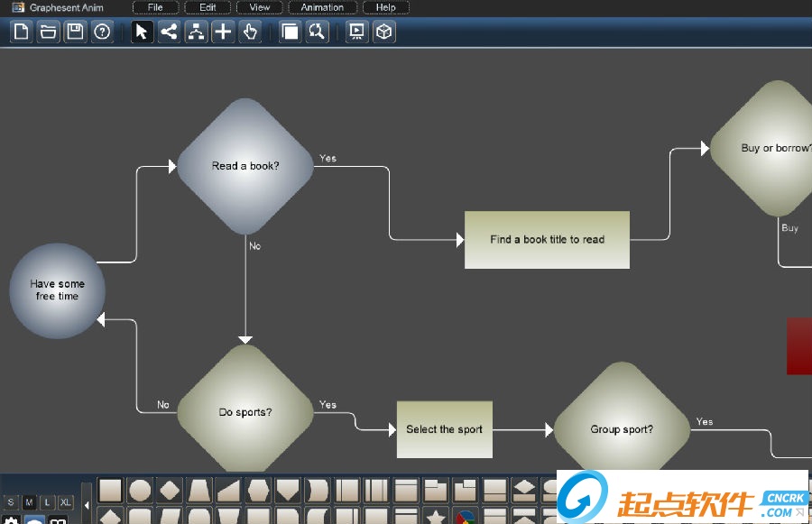This screenshot has width=812, height=524.
Task: Click the 3D cube icon
Action: pyautogui.click(x=383, y=32)
